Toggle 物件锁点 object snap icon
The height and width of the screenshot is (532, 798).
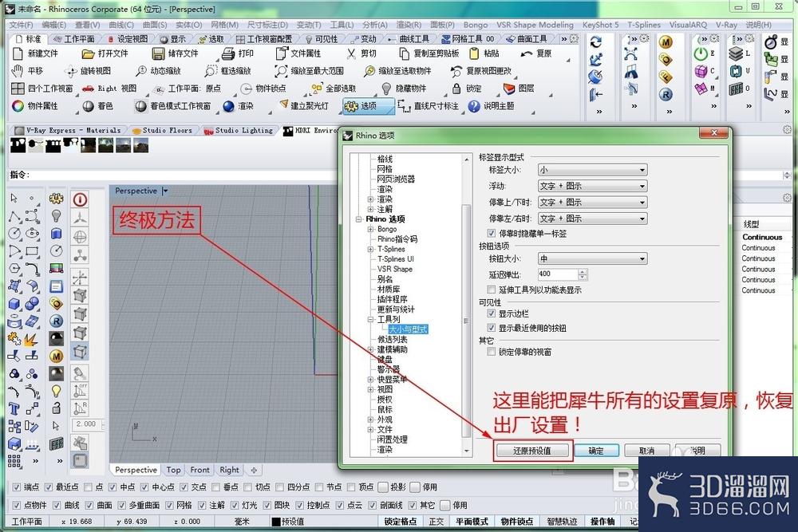point(247,89)
